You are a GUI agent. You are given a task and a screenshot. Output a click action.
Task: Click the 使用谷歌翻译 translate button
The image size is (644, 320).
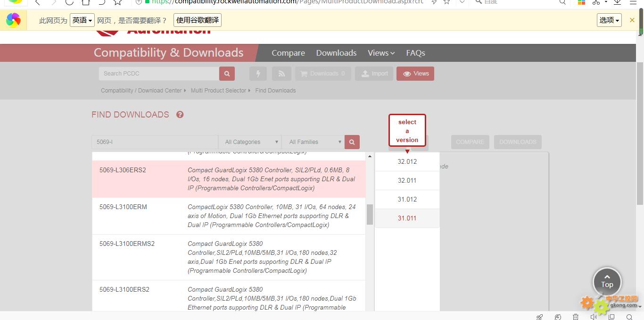pos(198,20)
